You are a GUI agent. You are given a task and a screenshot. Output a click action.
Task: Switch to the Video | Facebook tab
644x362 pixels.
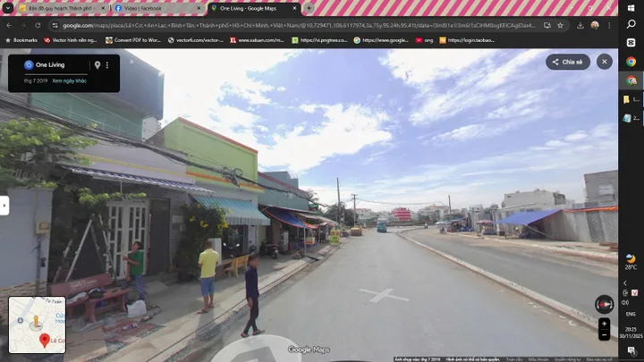(157, 8)
